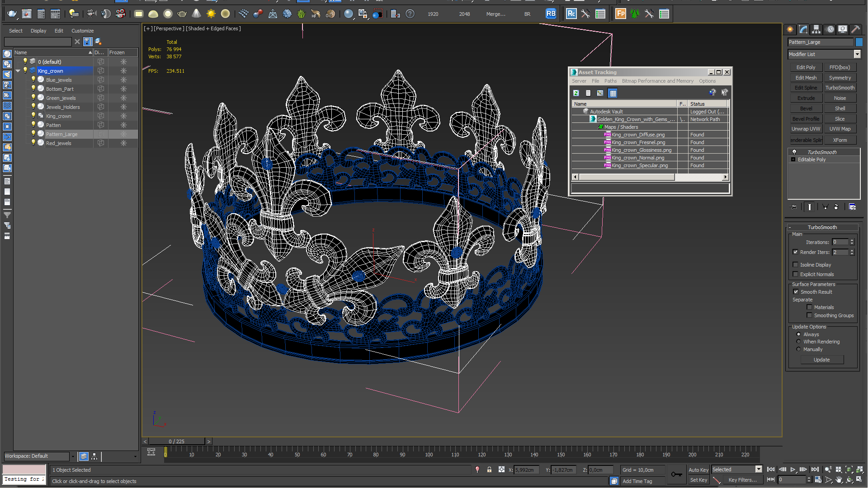Open Key Filters dialog

pos(742,480)
